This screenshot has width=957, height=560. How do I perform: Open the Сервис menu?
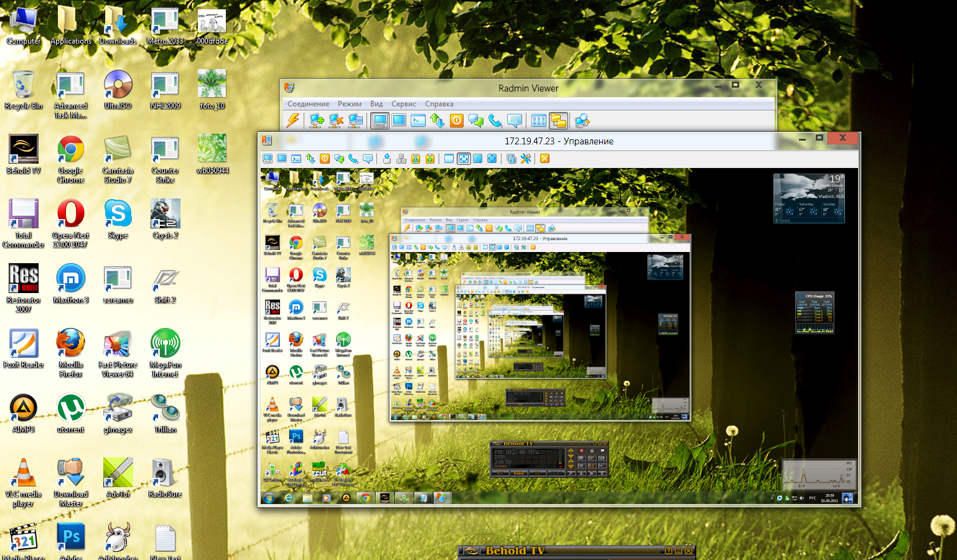(404, 104)
